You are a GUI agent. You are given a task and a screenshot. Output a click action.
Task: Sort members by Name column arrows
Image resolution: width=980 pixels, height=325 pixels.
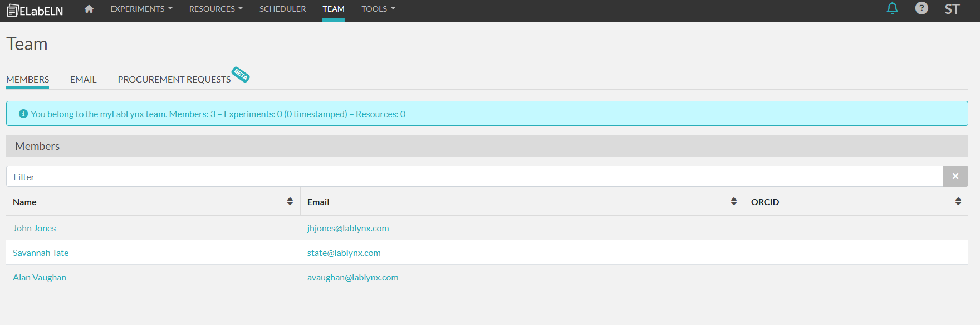[x=290, y=202]
